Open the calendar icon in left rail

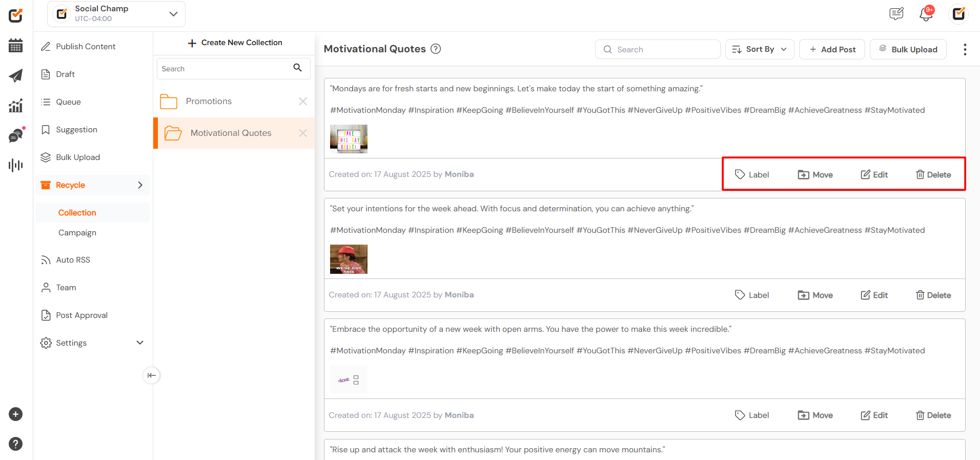(x=16, y=46)
